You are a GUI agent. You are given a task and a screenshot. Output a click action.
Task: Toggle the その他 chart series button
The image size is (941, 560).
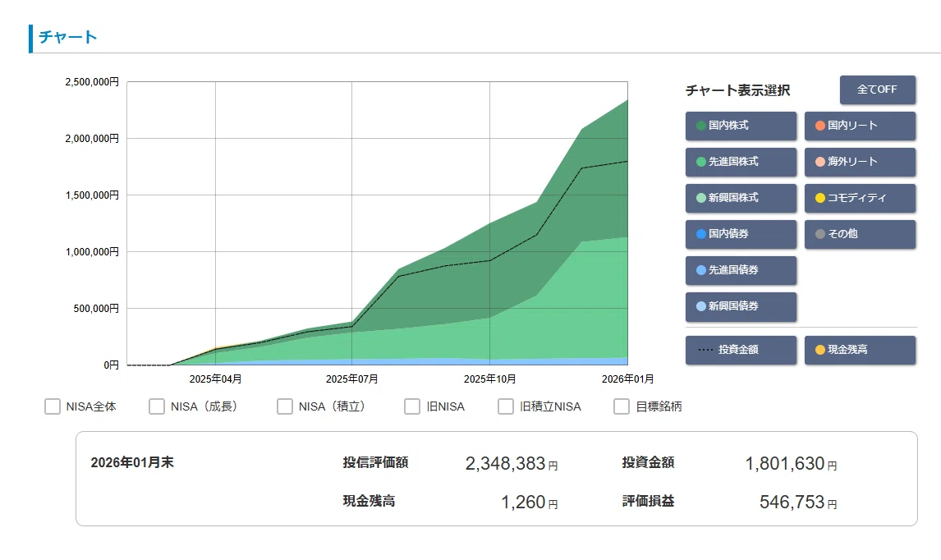point(860,233)
